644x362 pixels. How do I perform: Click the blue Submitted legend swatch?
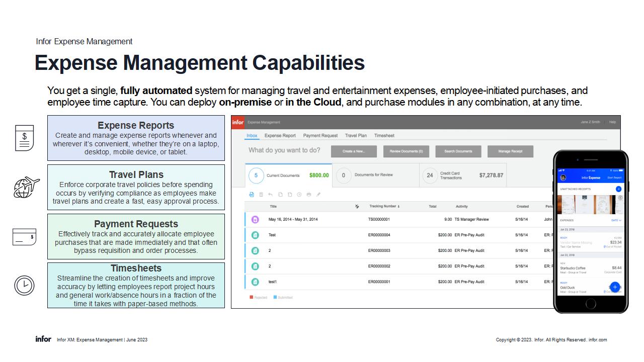coord(275,297)
